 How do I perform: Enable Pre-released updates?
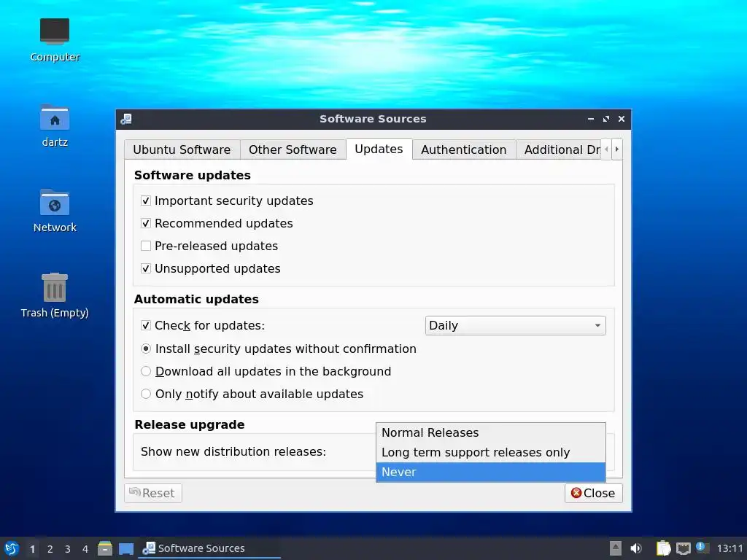click(146, 246)
